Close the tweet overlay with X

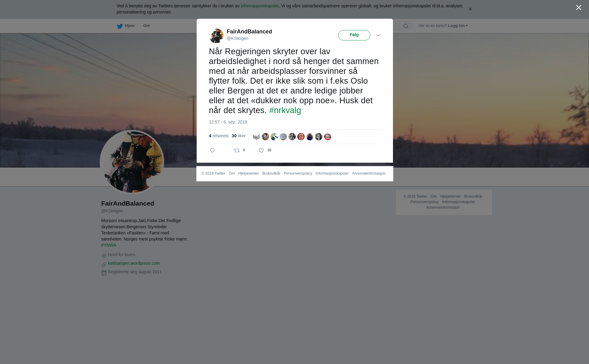pos(579,8)
